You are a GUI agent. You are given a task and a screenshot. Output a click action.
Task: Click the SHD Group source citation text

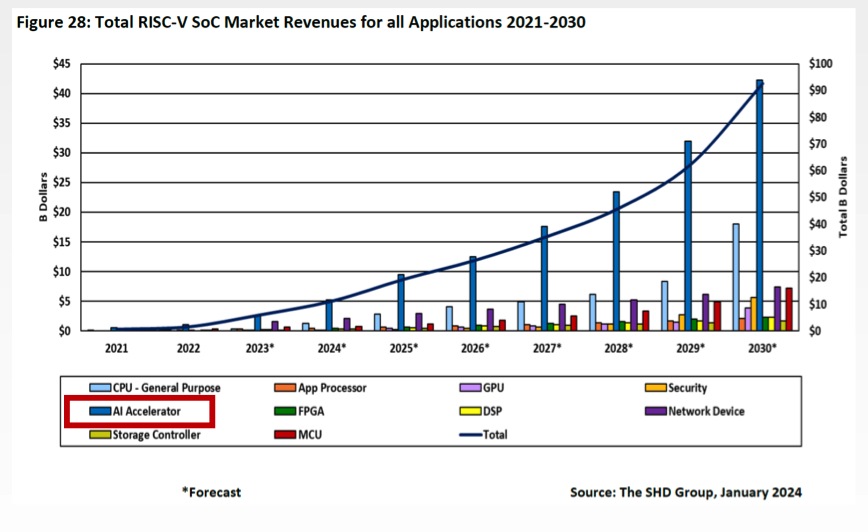pos(685,492)
